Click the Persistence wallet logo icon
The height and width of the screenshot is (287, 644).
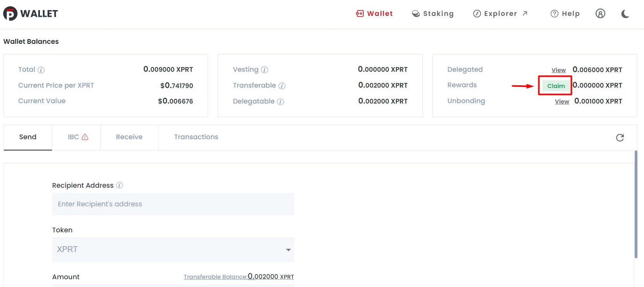click(10, 14)
